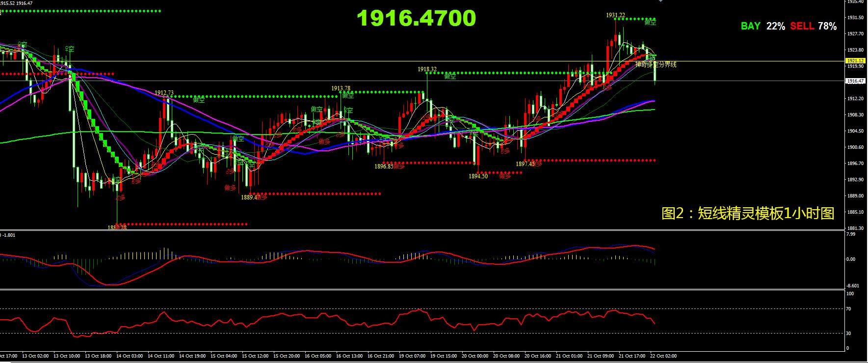
Task: Click the 20 Oct 08:00 time label
Action: click(x=506, y=356)
